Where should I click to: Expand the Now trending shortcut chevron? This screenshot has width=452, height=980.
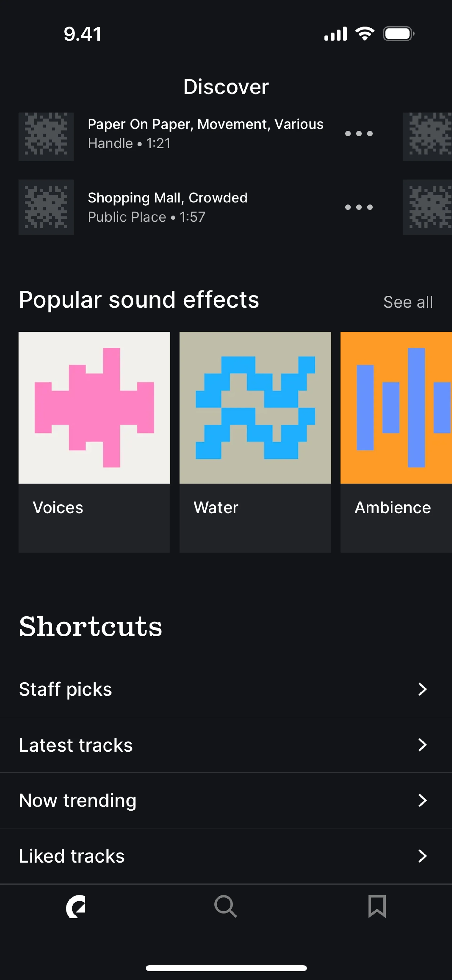(422, 800)
